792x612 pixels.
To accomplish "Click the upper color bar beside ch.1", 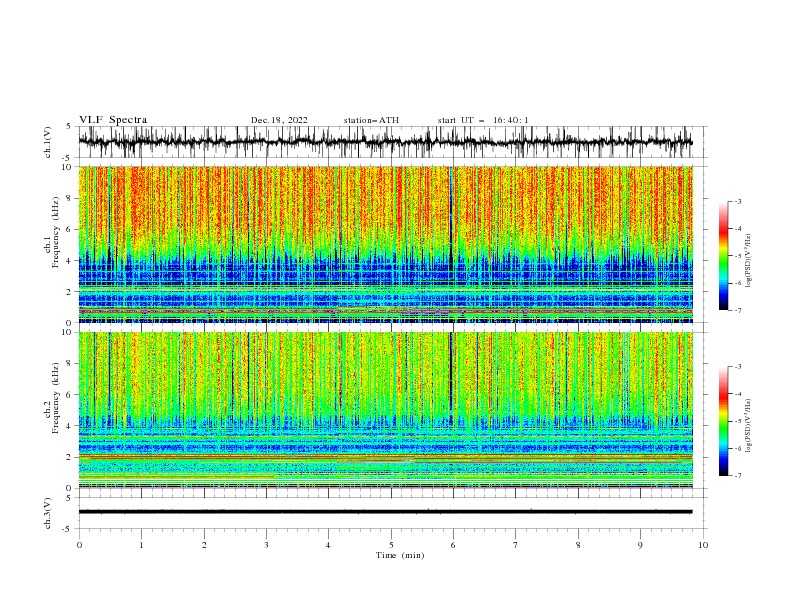I will click(x=723, y=256).
